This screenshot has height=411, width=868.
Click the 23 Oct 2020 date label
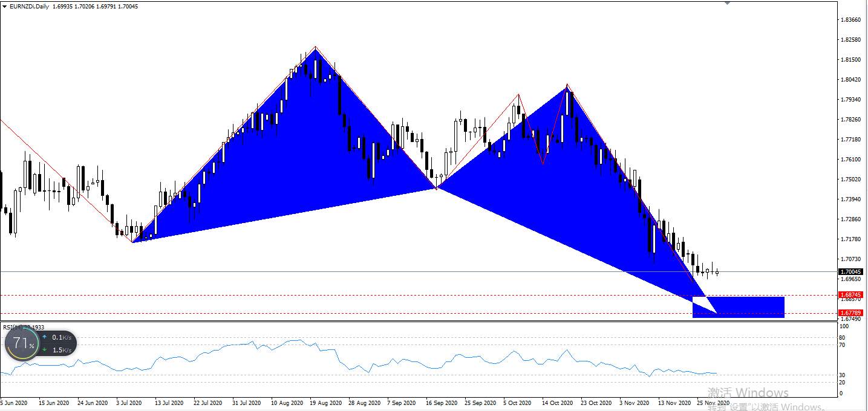(596, 403)
